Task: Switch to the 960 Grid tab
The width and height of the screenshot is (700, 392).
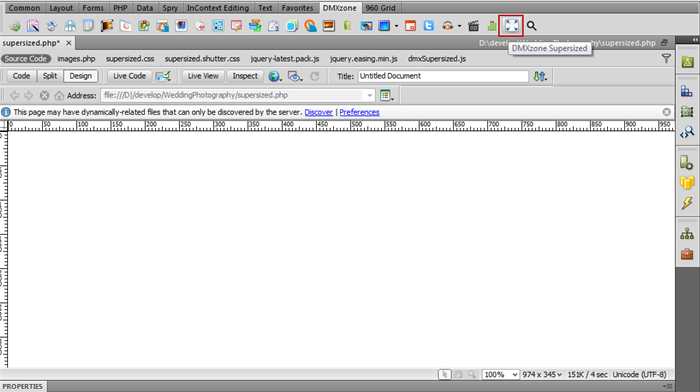Action: [x=380, y=8]
